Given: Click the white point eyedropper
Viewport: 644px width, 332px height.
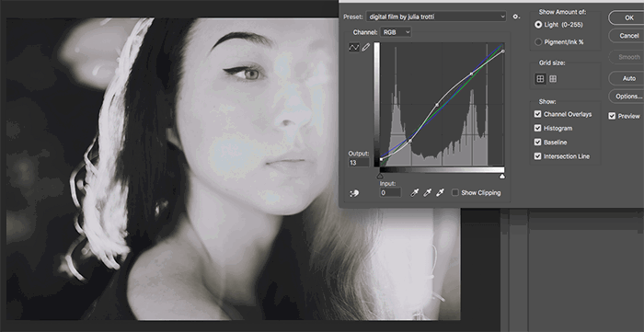Looking at the screenshot, I should 440,192.
